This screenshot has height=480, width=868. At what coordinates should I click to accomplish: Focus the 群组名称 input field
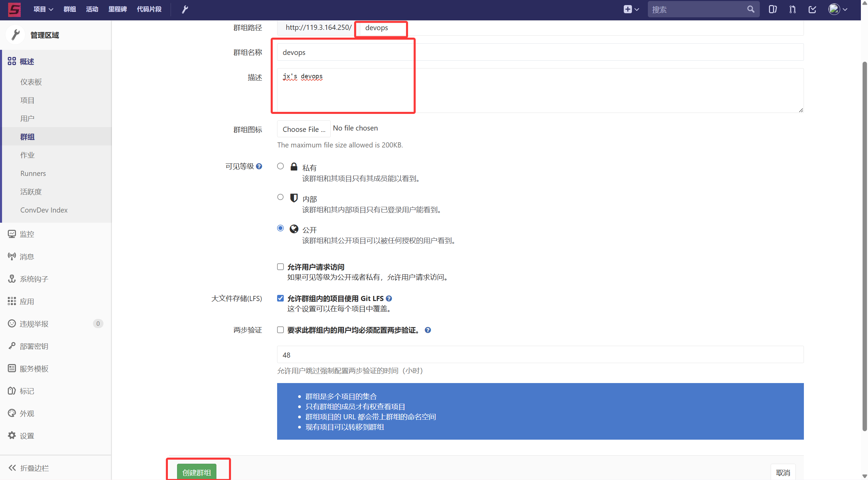540,52
